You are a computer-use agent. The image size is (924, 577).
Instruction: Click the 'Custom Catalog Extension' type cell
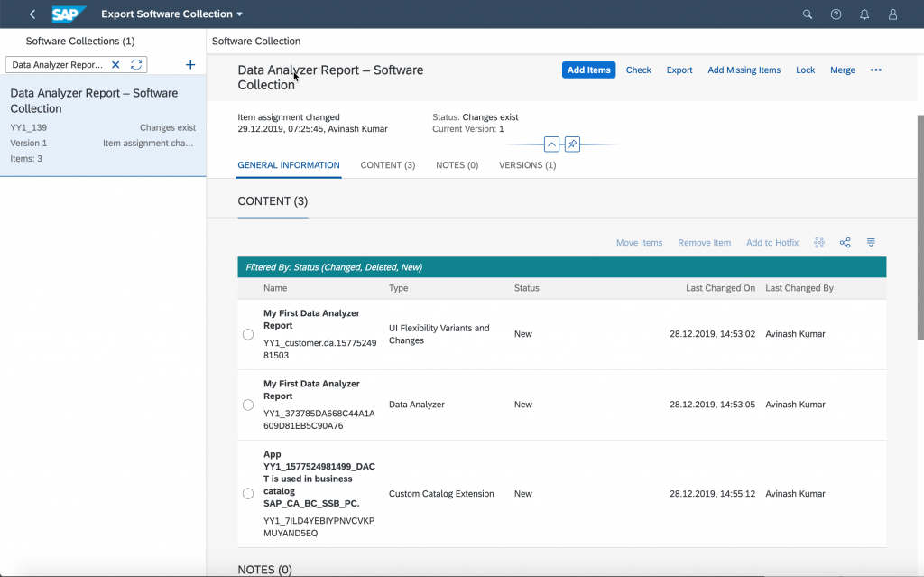point(441,494)
